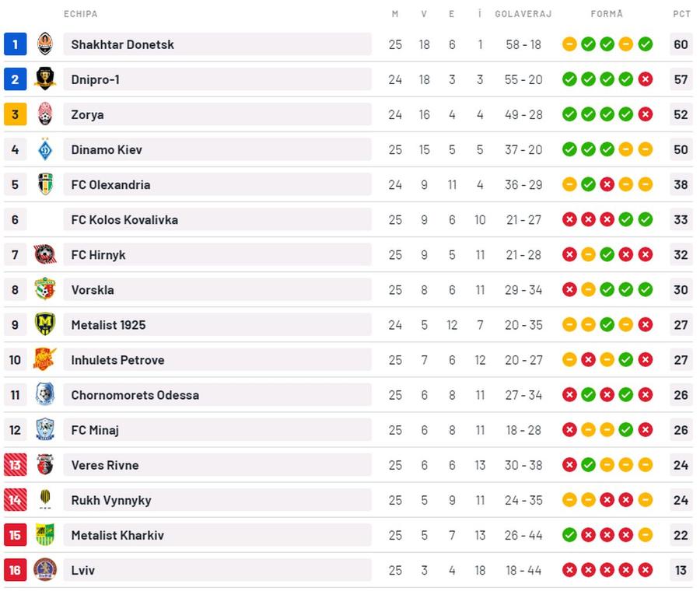Click the FC Olexandria team logo
This screenshot has height=591, width=700.
45,184
